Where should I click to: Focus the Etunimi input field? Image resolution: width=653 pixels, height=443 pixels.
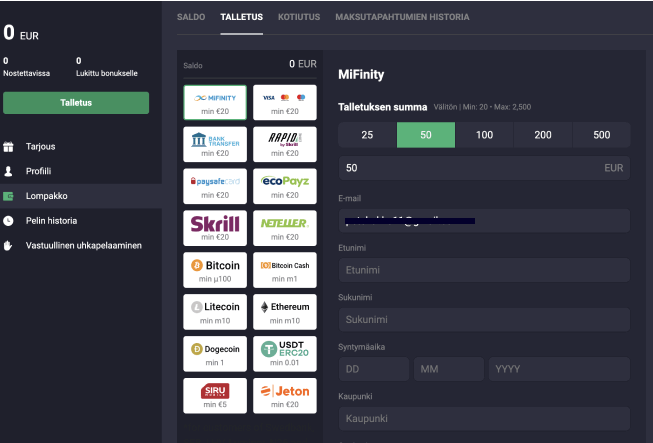pos(484,270)
